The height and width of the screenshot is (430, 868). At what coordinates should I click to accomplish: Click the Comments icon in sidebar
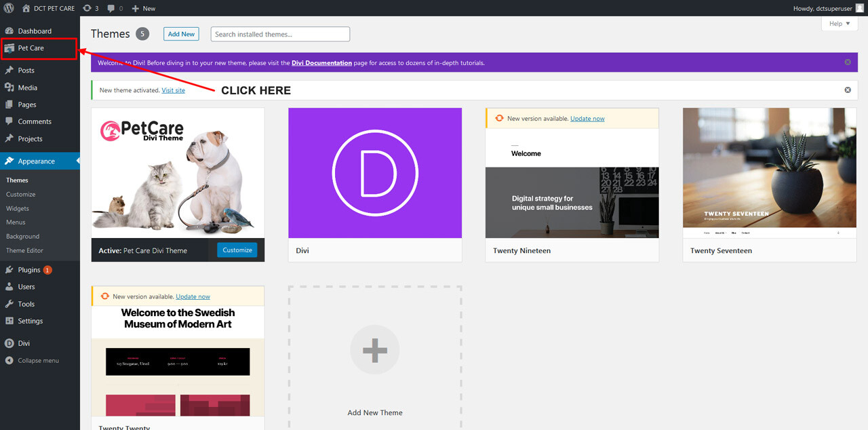tap(9, 121)
